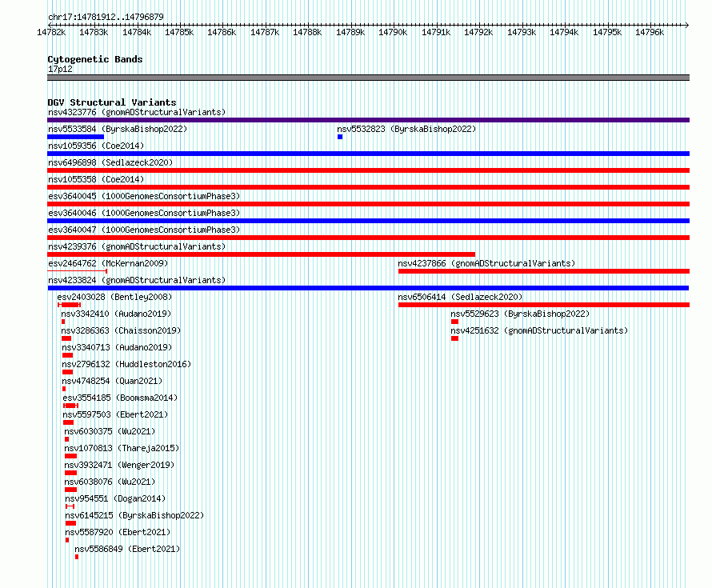712x588 pixels.
Task: Open the nsv4237866 gnomAD variant label
Action: point(486,263)
